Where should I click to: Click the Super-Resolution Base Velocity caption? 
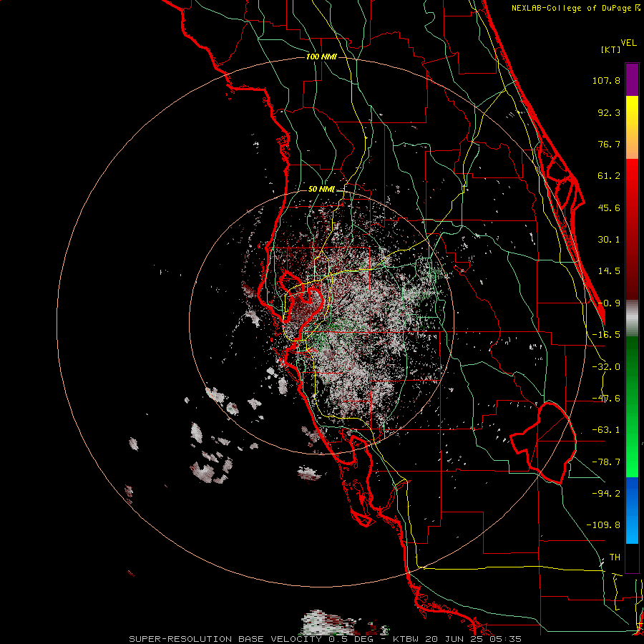coord(326,639)
